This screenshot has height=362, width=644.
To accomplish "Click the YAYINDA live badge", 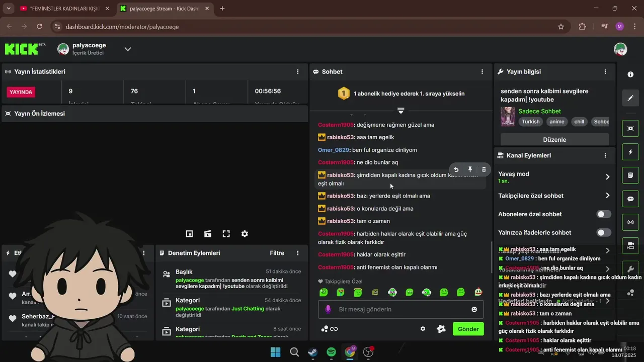I will click(21, 92).
